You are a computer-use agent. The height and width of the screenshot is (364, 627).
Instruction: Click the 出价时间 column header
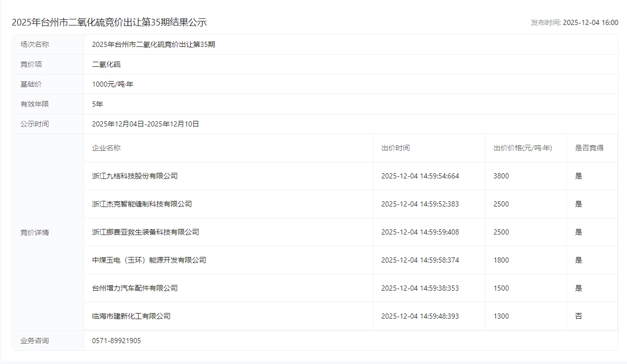[x=395, y=148]
